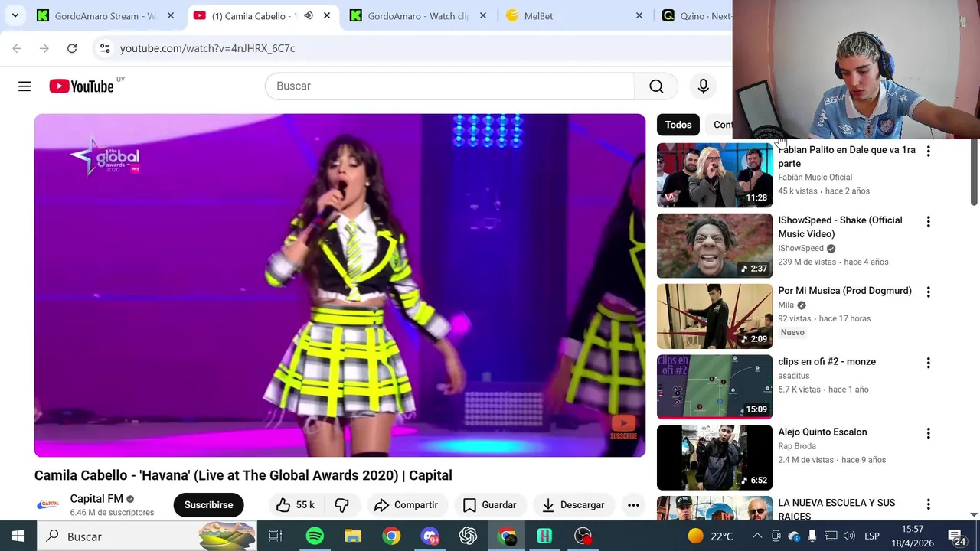Open 'Alejo Quinto Escalon' video title

click(x=822, y=432)
